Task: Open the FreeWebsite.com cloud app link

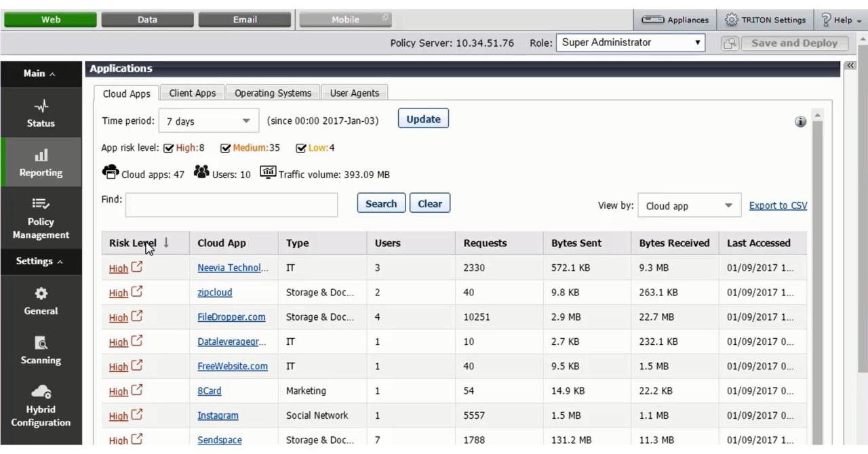Action: (233, 366)
